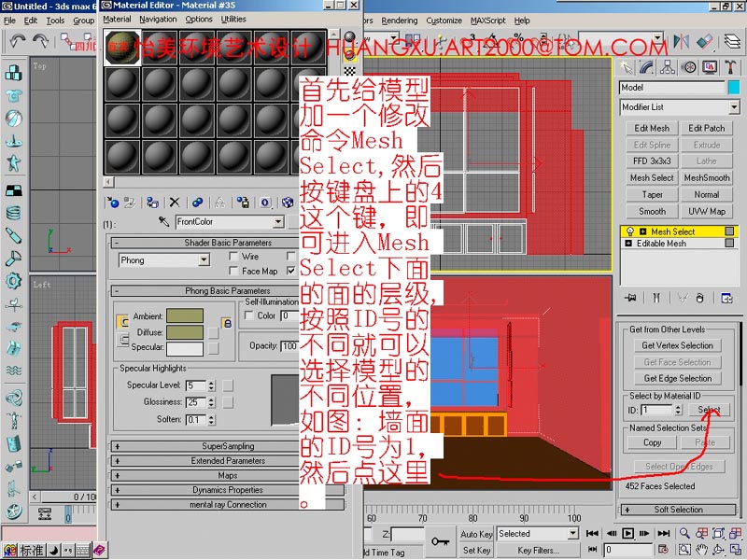Open the Display command panel tab
747x560 pixels.
[710, 67]
